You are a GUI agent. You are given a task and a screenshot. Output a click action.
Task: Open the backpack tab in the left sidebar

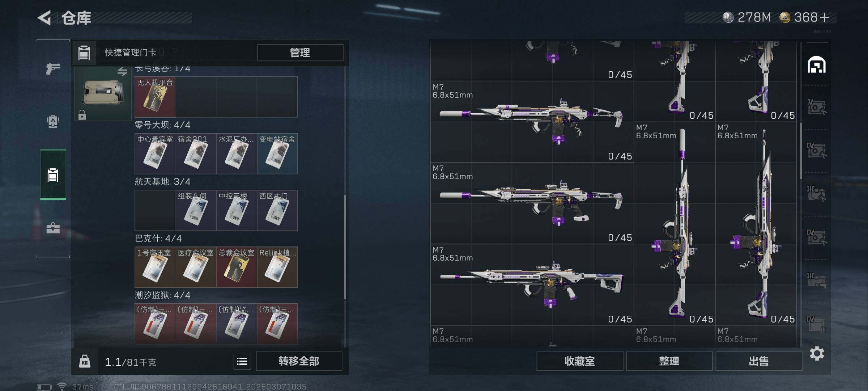tap(53, 122)
